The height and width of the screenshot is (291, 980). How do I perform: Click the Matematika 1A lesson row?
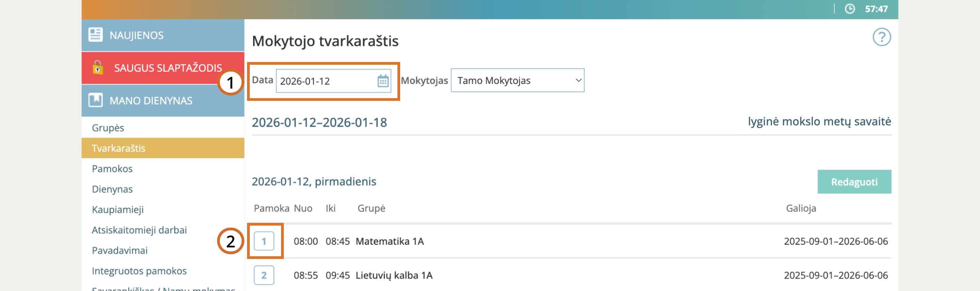[x=390, y=241]
